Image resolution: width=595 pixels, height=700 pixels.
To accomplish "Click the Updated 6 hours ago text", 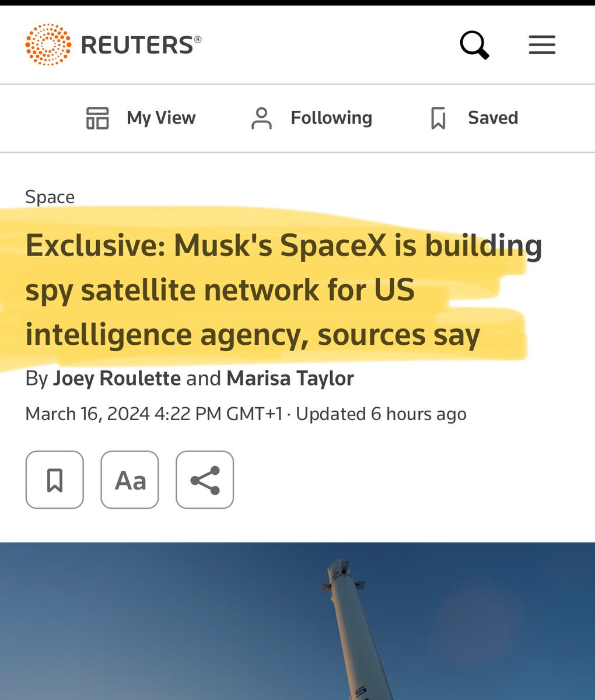I will point(381,414).
